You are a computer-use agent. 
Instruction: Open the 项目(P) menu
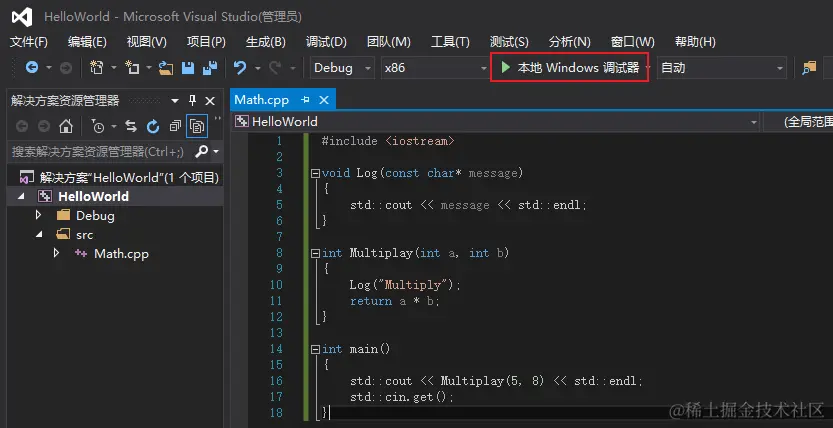pyautogui.click(x=206, y=42)
